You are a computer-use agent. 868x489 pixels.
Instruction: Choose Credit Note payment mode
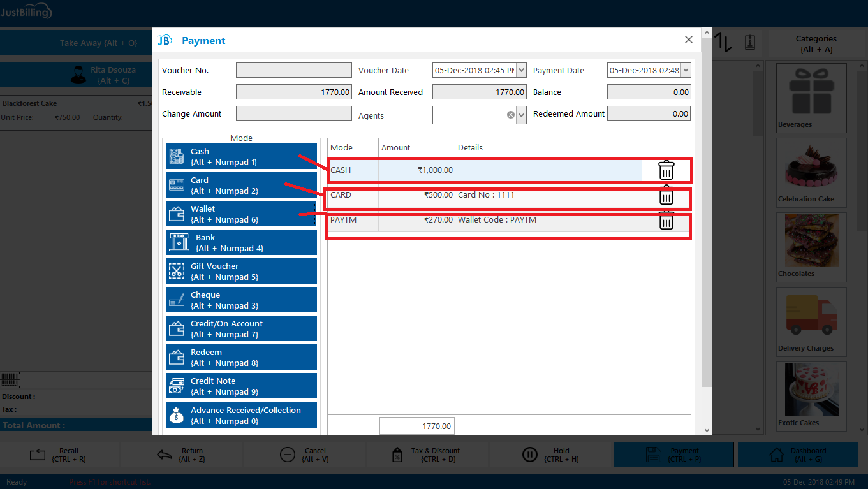pyautogui.click(x=241, y=386)
